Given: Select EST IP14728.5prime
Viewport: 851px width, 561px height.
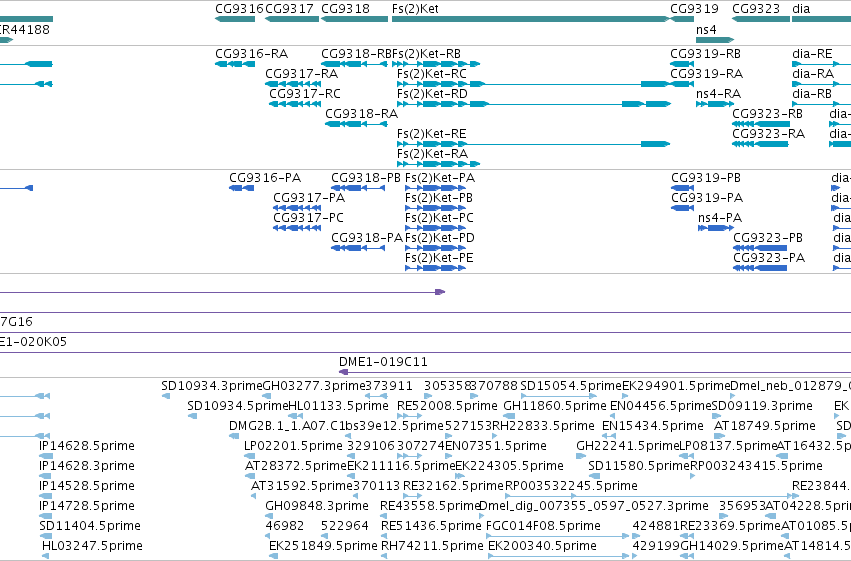Looking at the screenshot, I should click(x=46, y=517).
